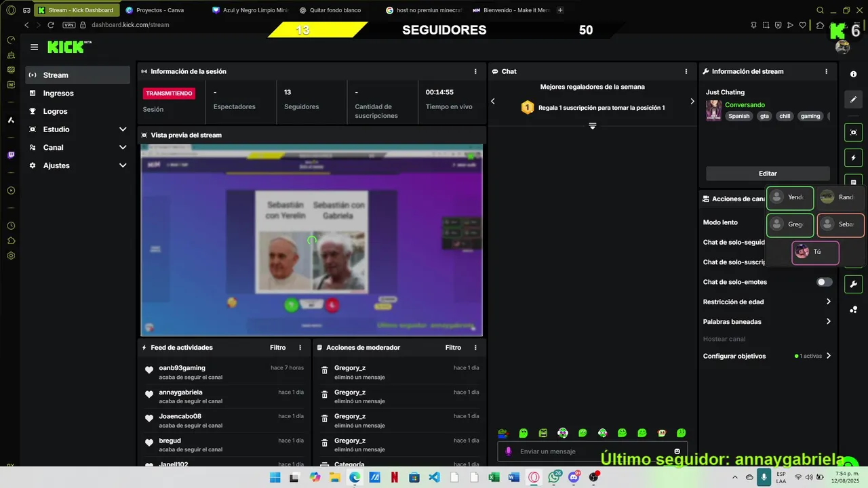Click the Greg participant tile
The image size is (868, 488).
790,225
